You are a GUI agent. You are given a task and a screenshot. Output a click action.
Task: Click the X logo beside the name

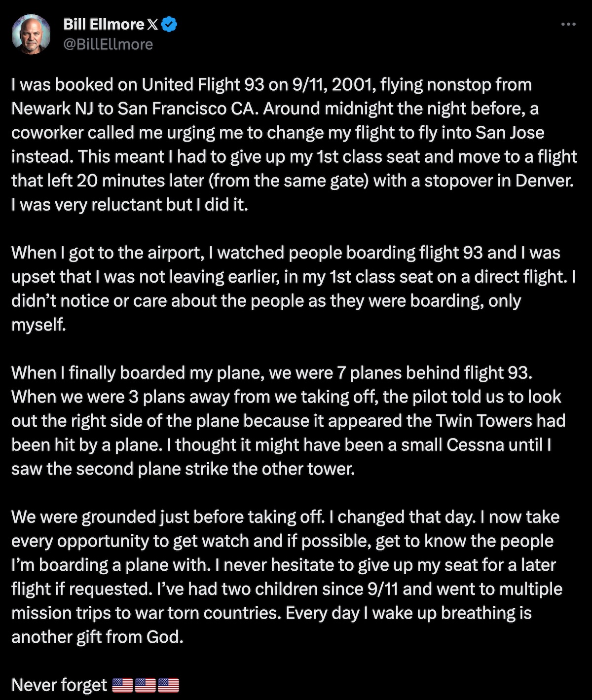153,25
